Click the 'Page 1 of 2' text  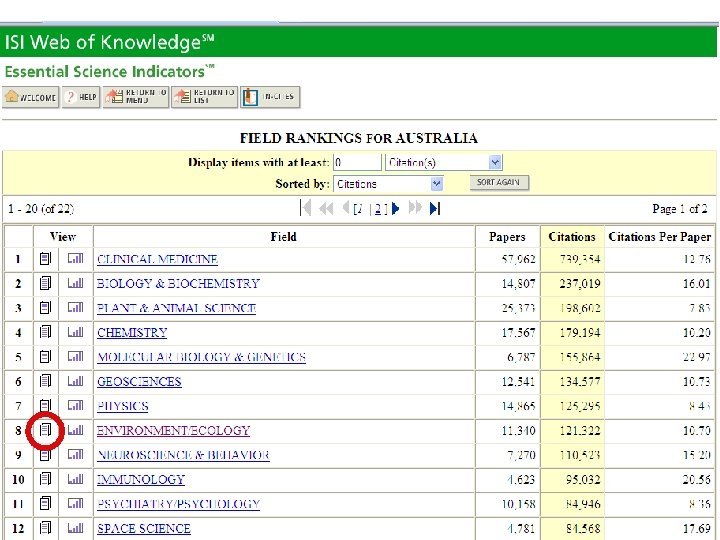pyautogui.click(x=680, y=209)
